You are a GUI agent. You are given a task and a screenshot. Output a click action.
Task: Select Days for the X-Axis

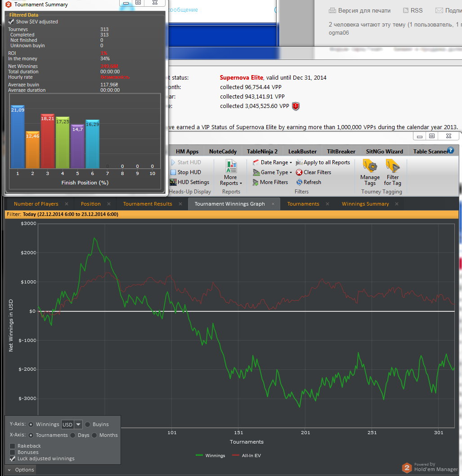tap(72, 436)
